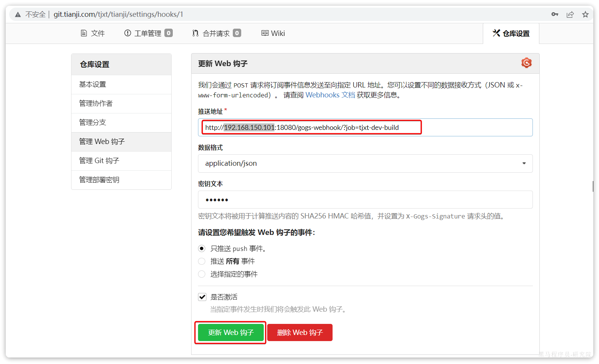Select the 选择指定的事件 radio button
The width and height of the screenshot is (599, 364).
coord(202,274)
